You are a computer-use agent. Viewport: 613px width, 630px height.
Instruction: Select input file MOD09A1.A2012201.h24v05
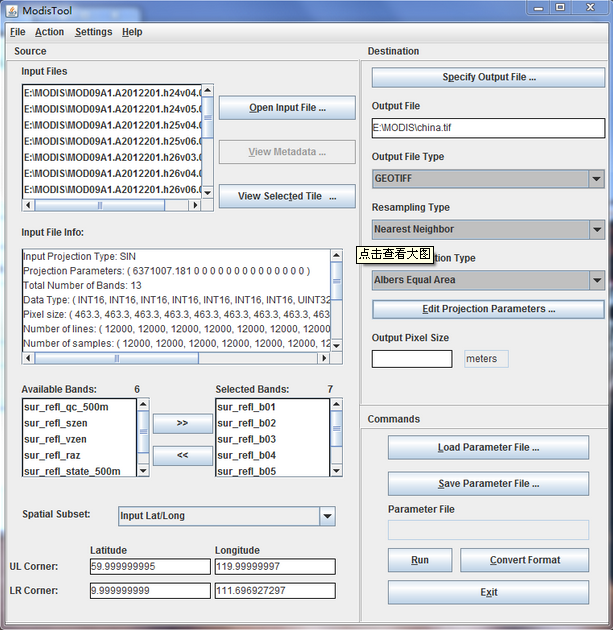[x=112, y=109]
